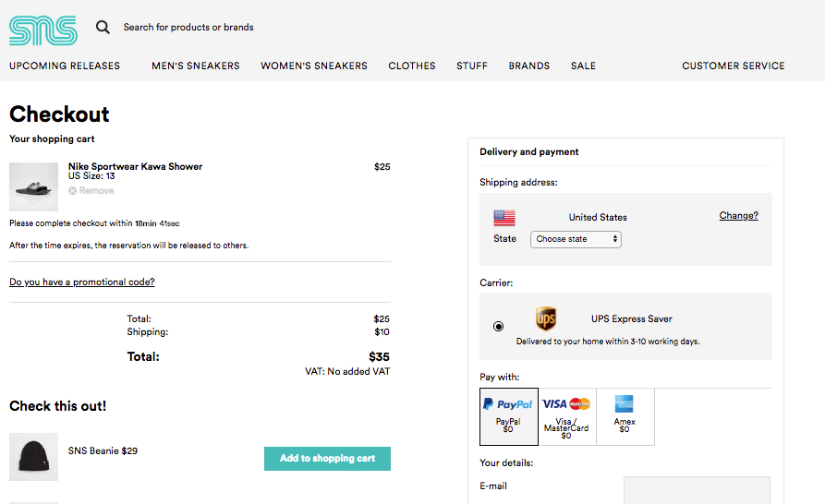Click the search magnifier icon

(x=103, y=28)
